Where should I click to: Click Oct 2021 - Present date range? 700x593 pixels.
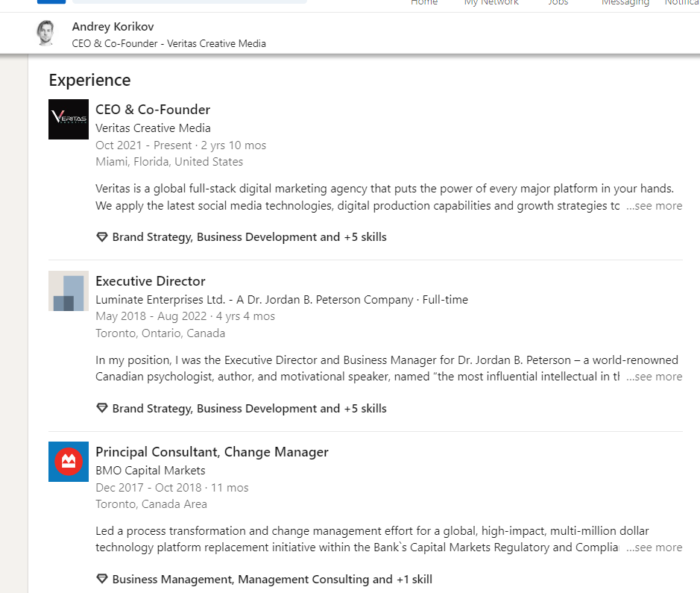(x=181, y=145)
